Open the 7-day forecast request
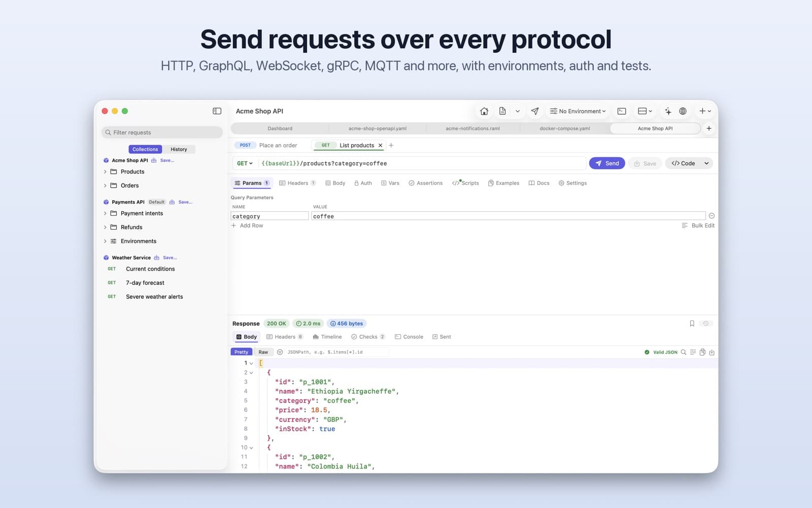This screenshot has width=812, height=508. (x=145, y=283)
